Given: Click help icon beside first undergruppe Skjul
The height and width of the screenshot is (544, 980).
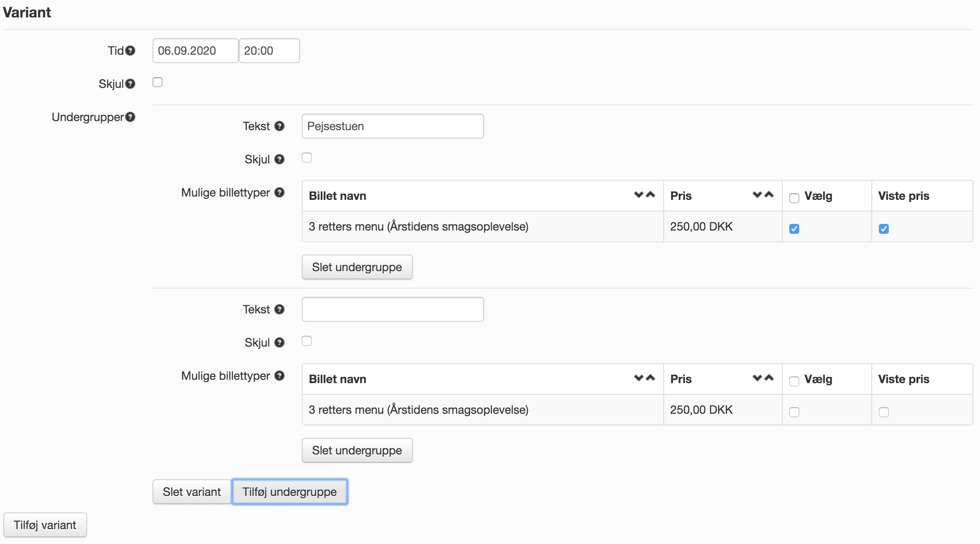Looking at the screenshot, I should pos(279,159).
